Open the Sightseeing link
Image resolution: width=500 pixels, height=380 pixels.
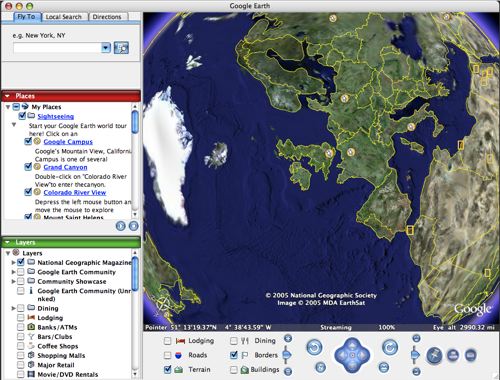[56, 116]
